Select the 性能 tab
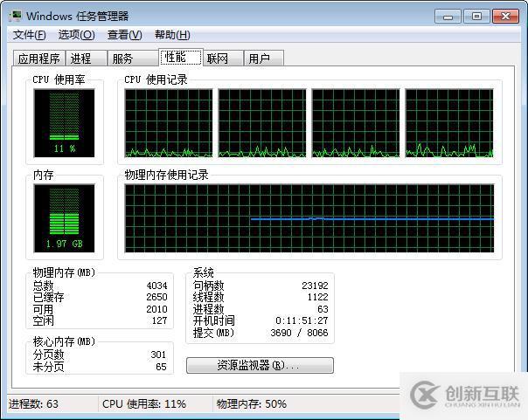 (x=181, y=57)
